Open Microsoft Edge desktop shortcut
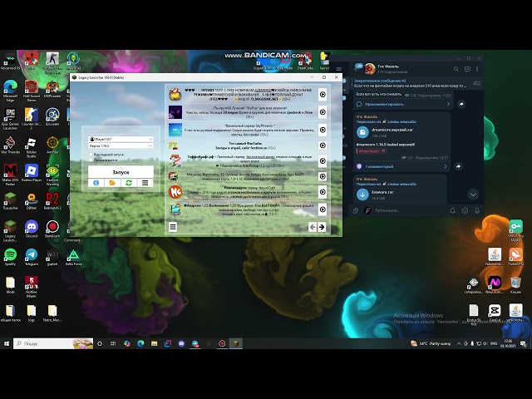 10,91
